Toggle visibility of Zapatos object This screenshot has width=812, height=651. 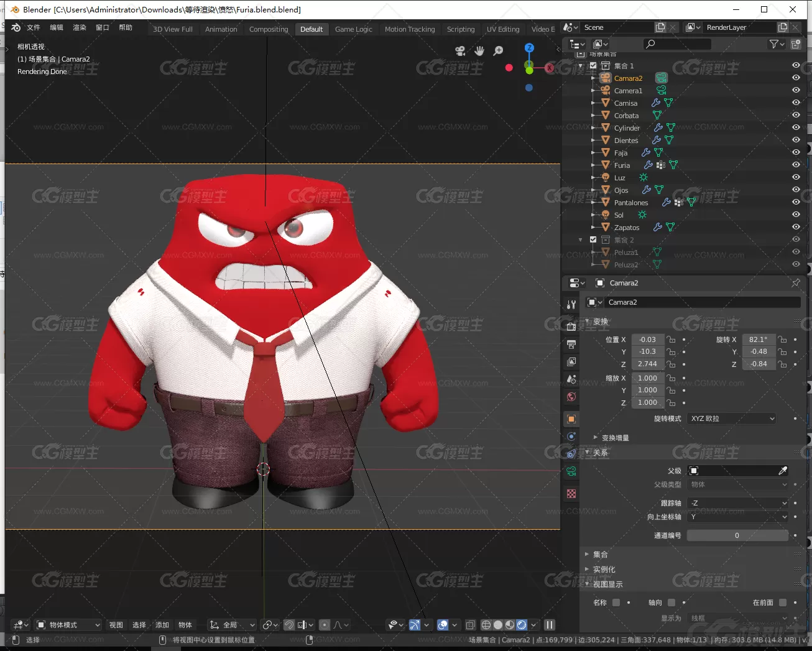pyautogui.click(x=796, y=227)
